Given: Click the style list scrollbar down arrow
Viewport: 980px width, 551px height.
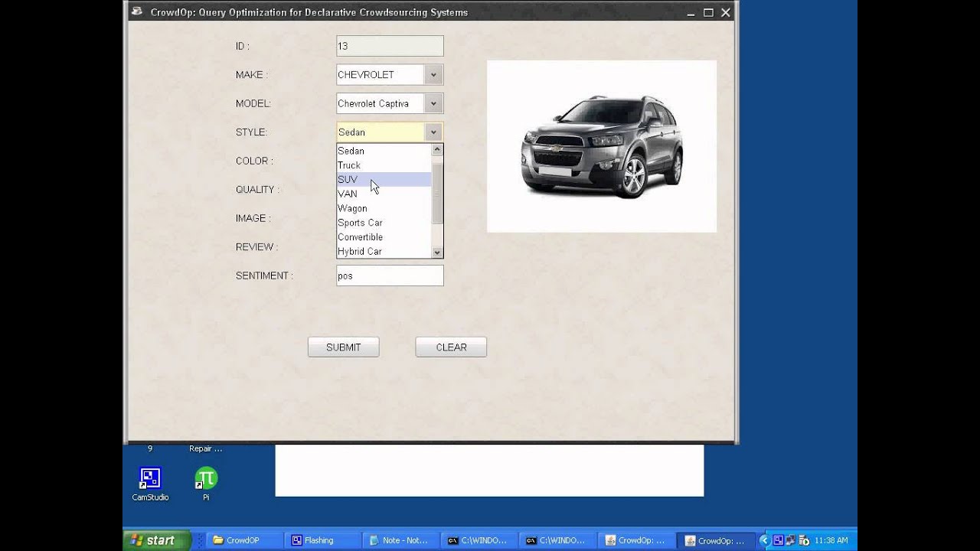Looking at the screenshot, I should point(437,253).
